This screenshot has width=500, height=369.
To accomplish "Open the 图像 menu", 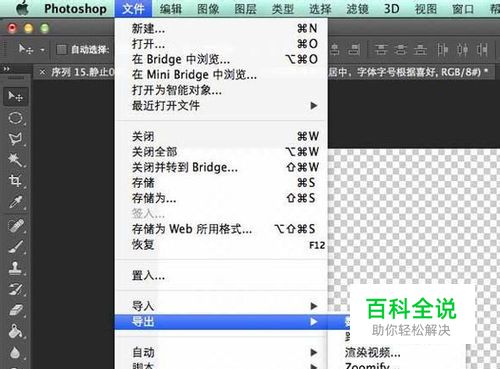I will [x=208, y=9].
